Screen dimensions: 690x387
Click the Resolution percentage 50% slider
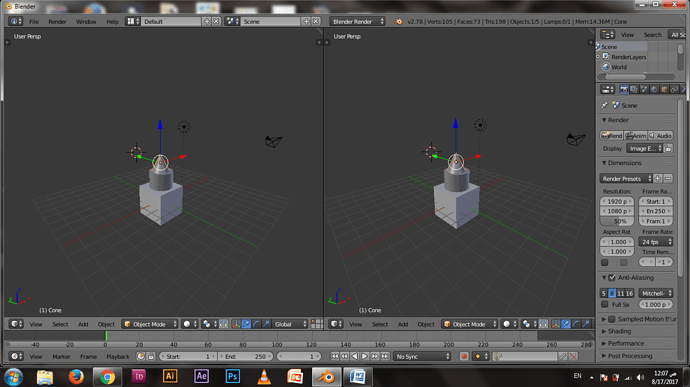click(x=617, y=221)
